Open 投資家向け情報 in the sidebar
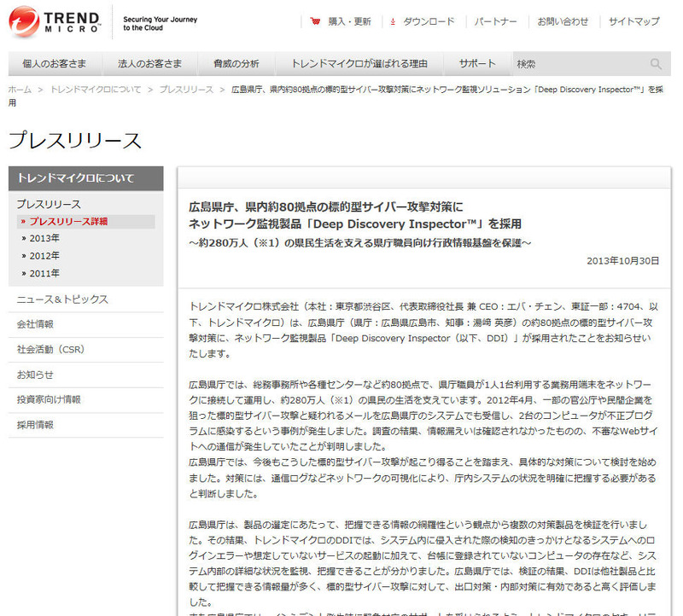The width and height of the screenshot is (683, 616). pos(49,399)
